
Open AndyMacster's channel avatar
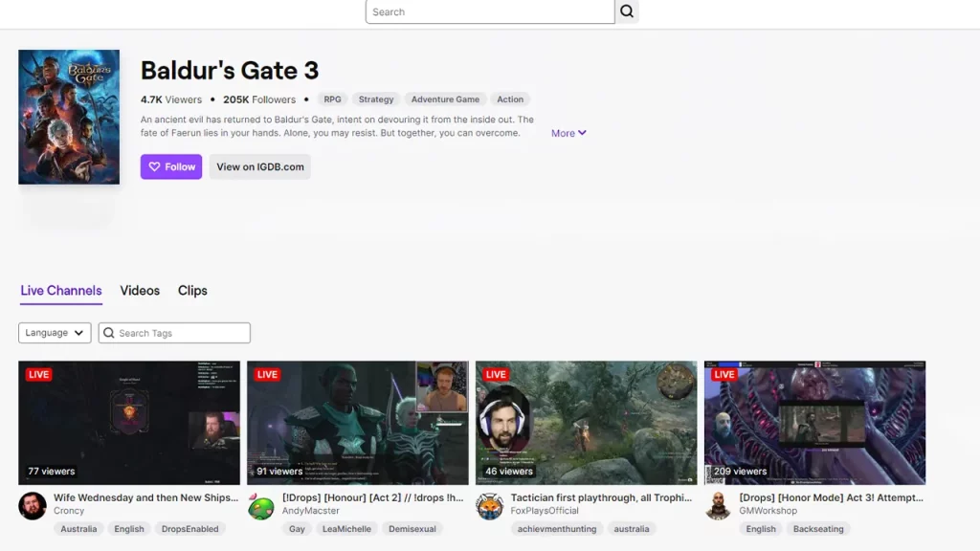261,506
